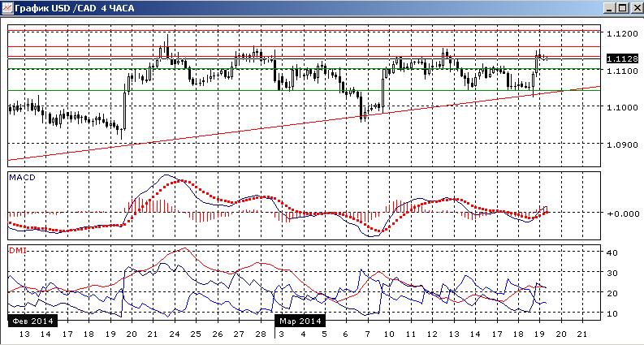Click date 21 at the axis end
The width and height of the screenshot is (644, 345).
(x=582, y=334)
